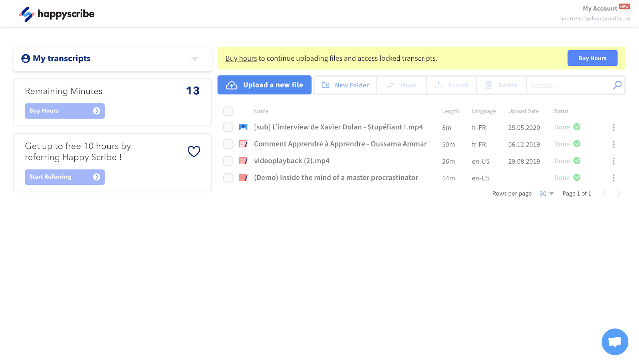
Task: Open more options for Demo procrastinator transcript
Action: pyautogui.click(x=613, y=178)
